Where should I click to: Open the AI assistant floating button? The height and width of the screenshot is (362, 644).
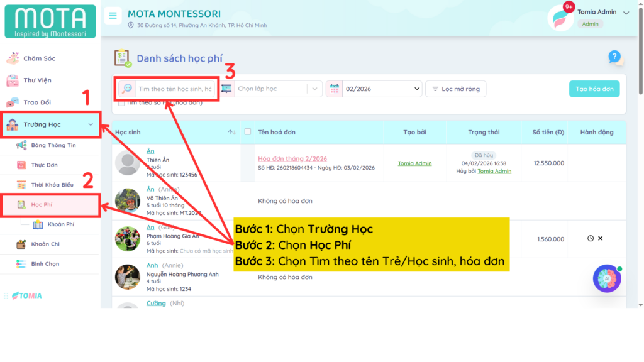pyautogui.click(x=607, y=278)
